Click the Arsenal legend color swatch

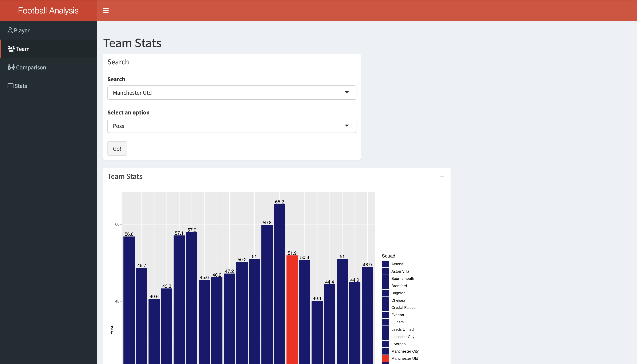point(385,264)
